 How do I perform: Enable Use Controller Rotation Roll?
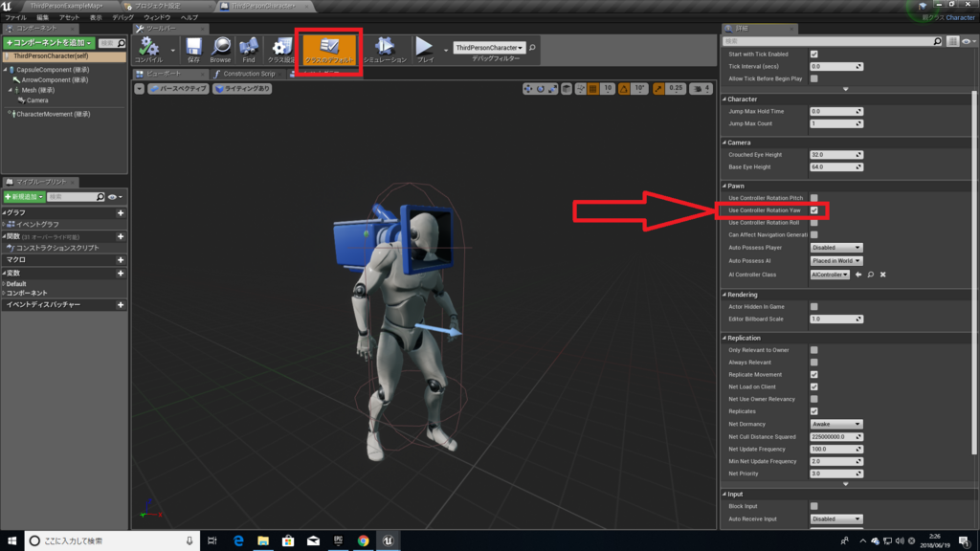[x=813, y=222]
